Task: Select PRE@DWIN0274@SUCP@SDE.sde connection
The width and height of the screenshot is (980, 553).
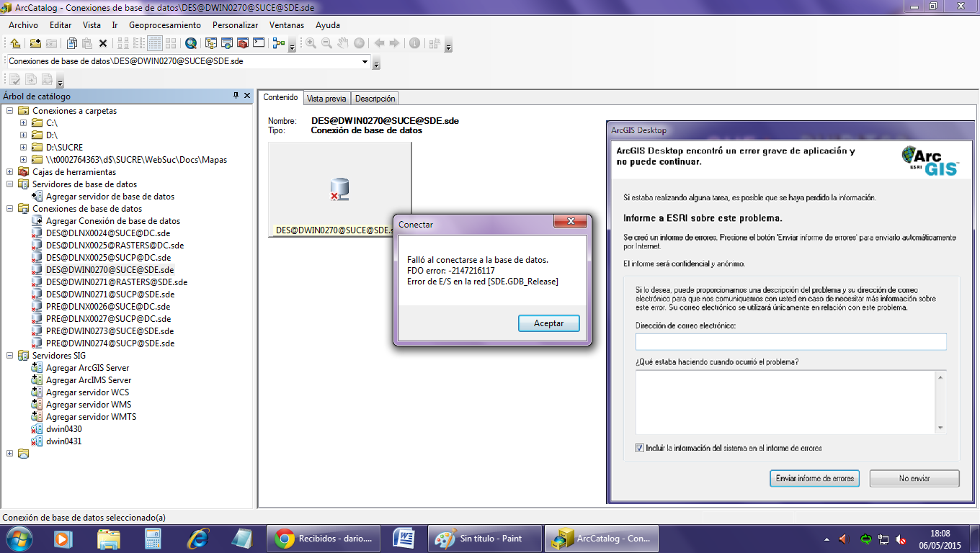Action: (x=110, y=343)
